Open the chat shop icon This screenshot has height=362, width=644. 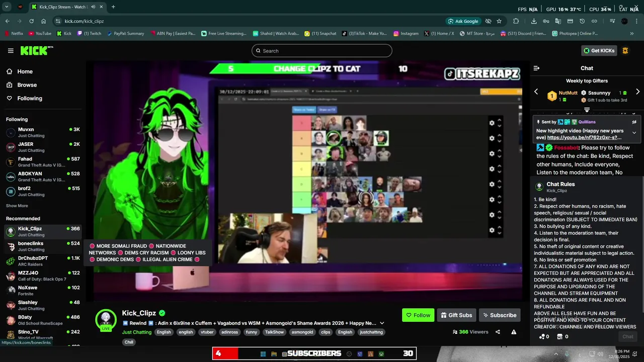[559, 337]
